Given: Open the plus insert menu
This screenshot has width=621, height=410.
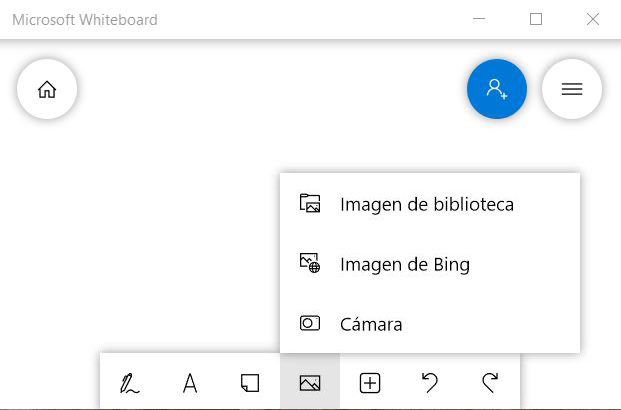Looking at the screenshot, I should (x=370, y=383).
